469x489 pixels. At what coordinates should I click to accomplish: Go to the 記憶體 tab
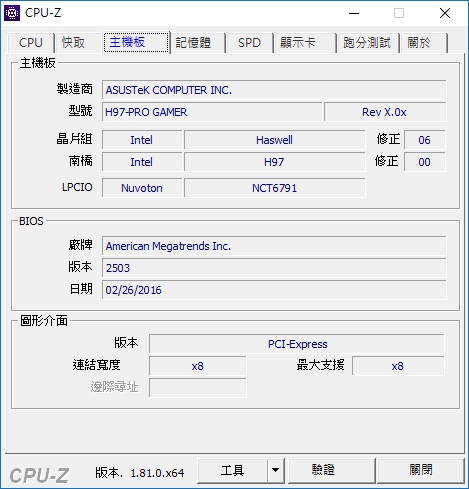tap(198, 43)
